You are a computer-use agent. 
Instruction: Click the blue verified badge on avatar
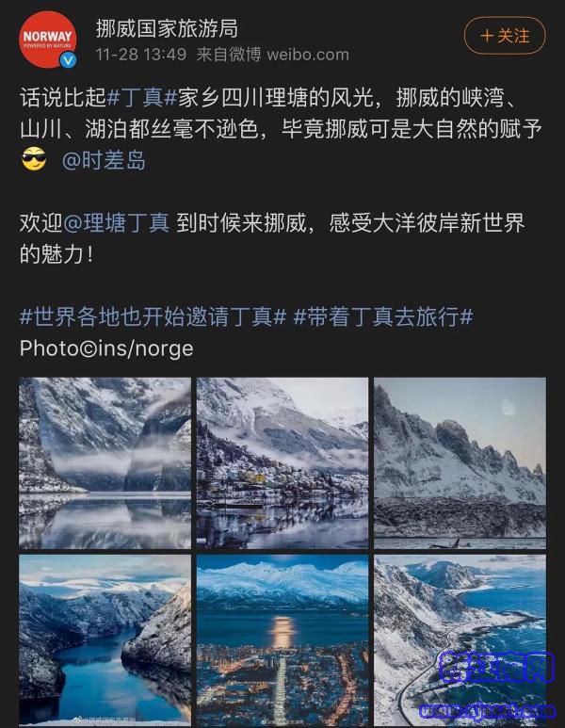coord(69,60)
